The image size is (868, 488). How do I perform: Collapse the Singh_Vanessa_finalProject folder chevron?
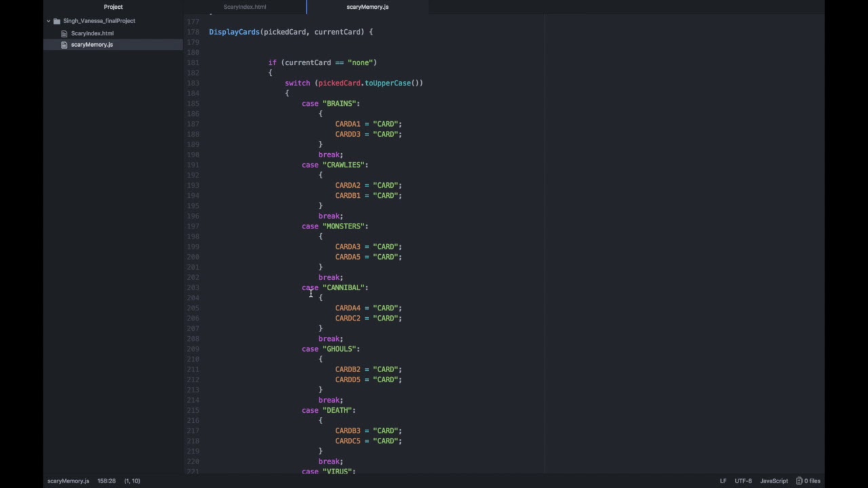[x=49, y=21]
